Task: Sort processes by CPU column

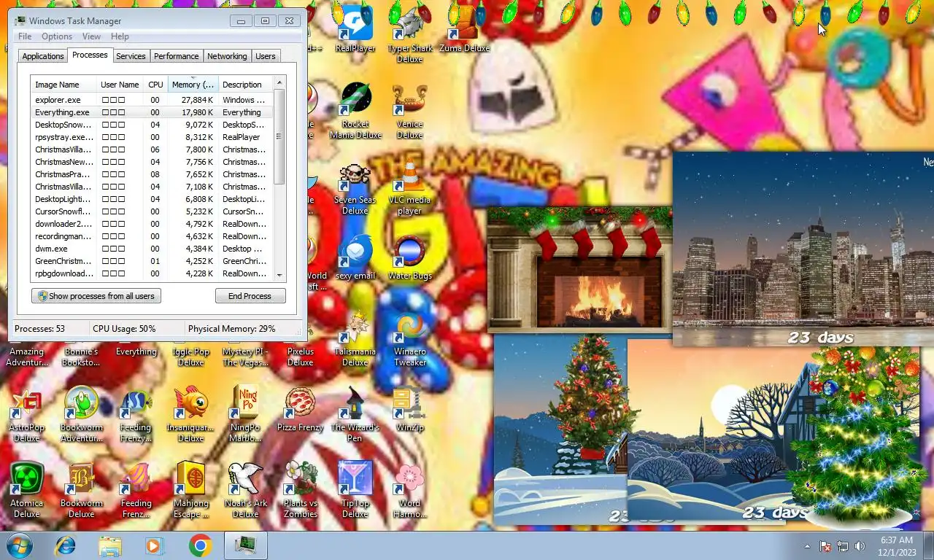Action: tap(155, 85)
